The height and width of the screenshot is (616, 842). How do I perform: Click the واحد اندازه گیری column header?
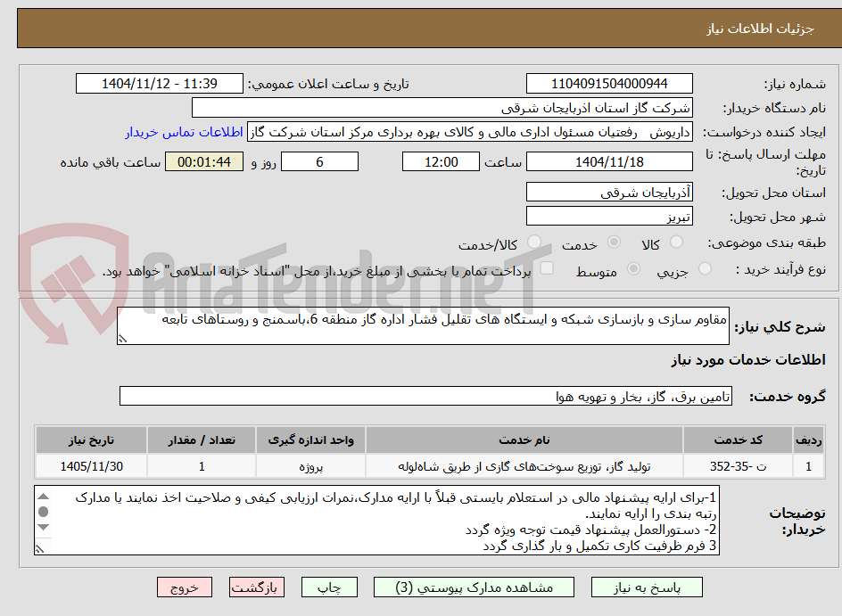[x=311, y=440]
